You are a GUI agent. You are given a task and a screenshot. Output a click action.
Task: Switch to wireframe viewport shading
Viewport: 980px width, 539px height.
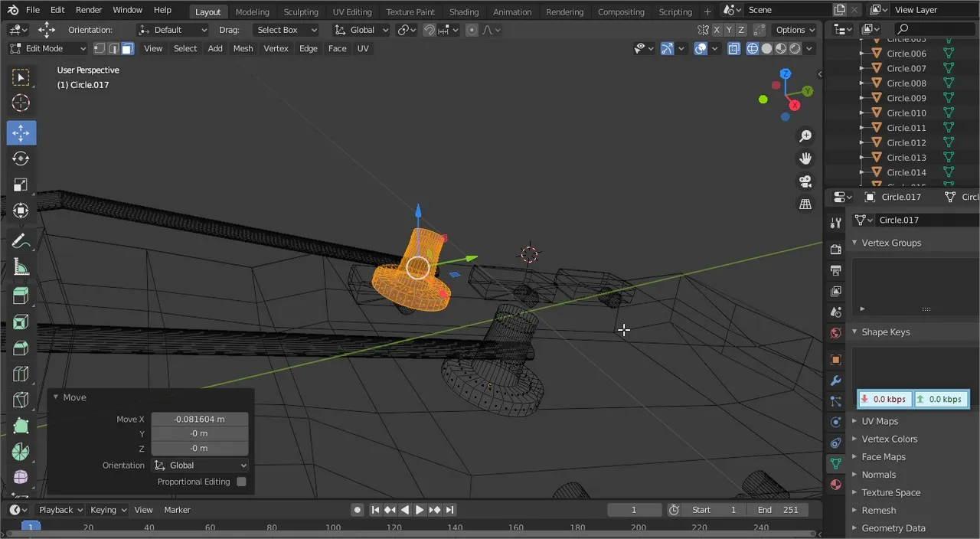pos(753,48)
